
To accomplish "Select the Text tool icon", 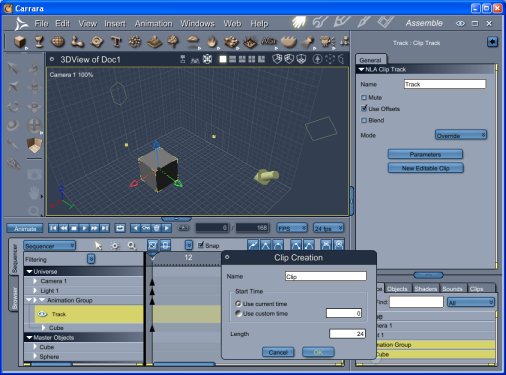I will click(116, 42).
